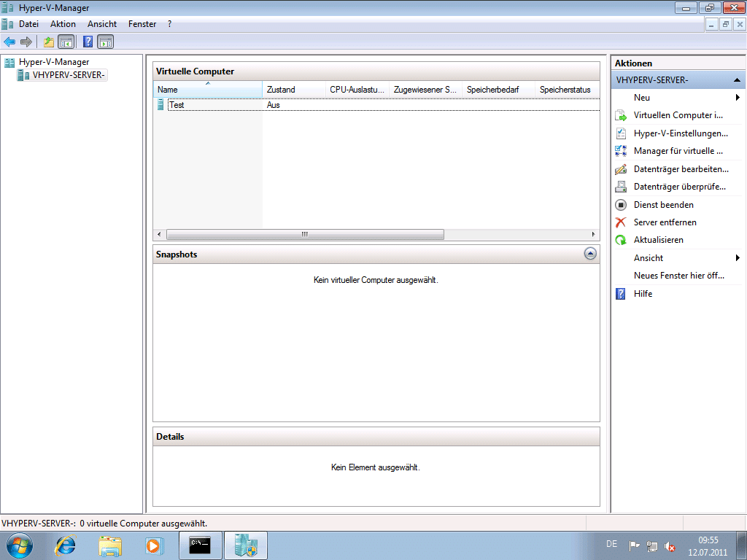Click muted volume tray icon

click(670, 545)
